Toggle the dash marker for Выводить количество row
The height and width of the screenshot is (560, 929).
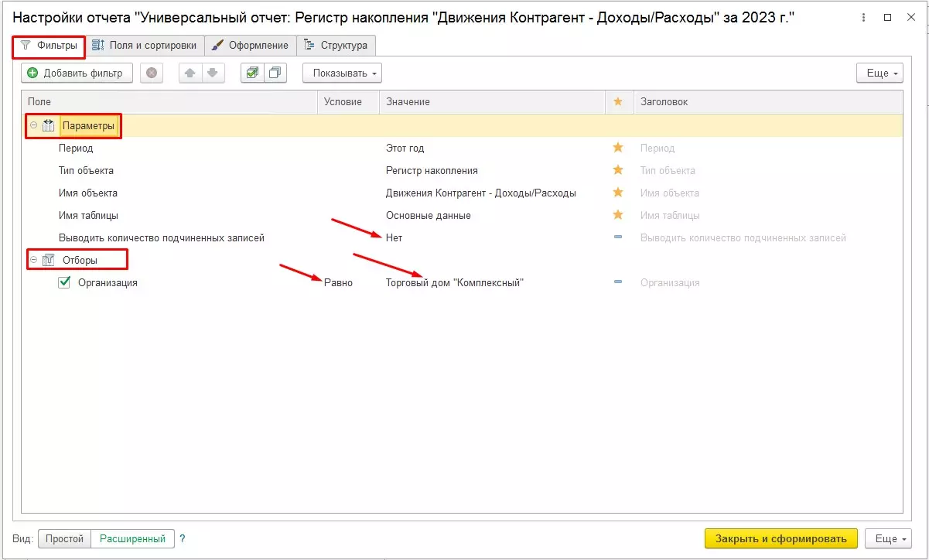618,237
